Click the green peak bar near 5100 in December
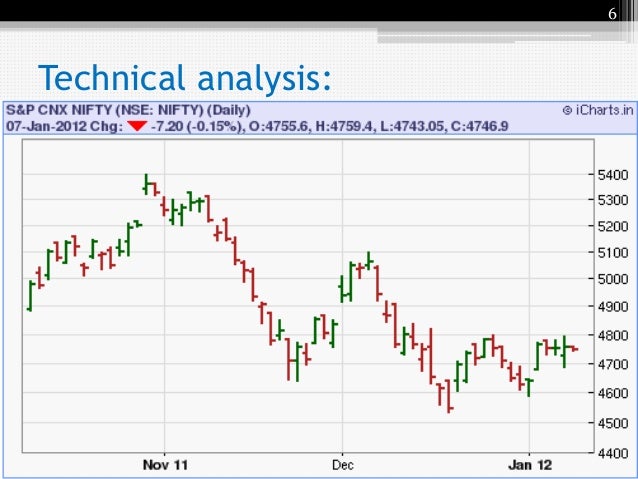The height and width of the screenshot is (479, 638). point(369,260)
